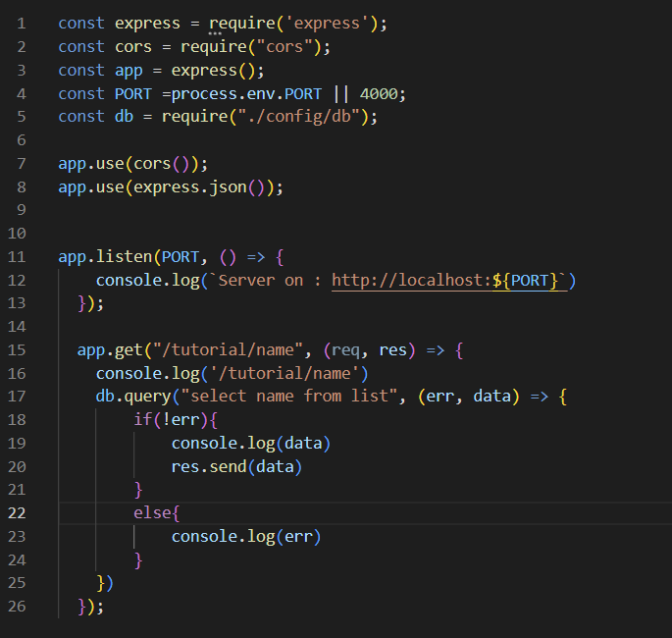Click the "cors" string on line 2
This screenshot has height=638, width=672.
284,47
